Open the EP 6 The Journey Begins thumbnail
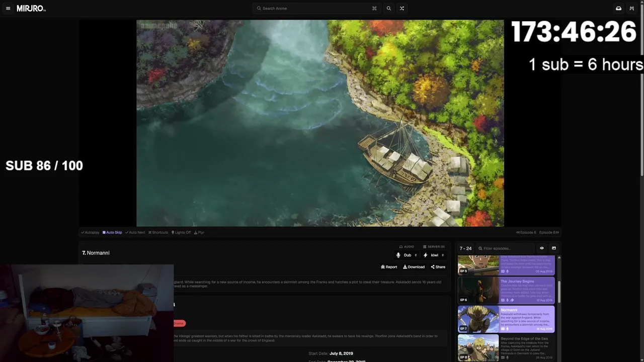 click(478, 290)
